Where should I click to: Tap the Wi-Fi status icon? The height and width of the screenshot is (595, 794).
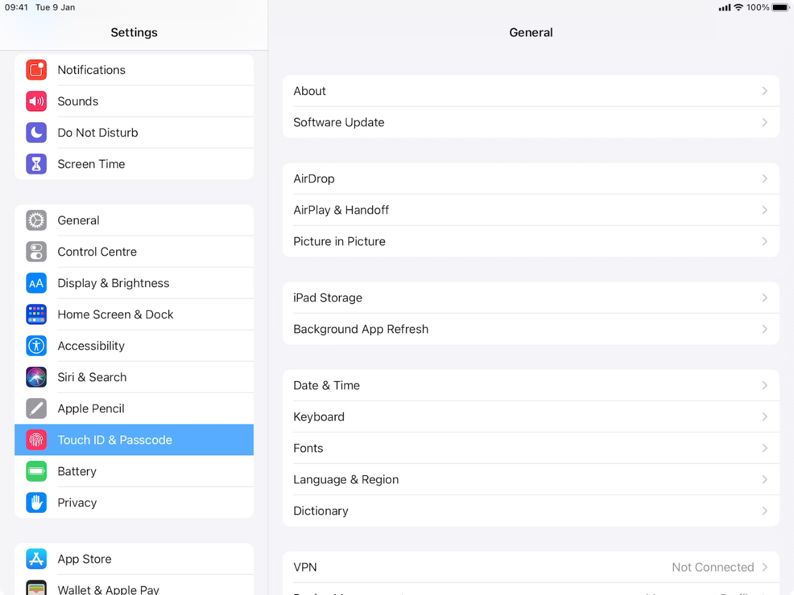pos(738,7)
